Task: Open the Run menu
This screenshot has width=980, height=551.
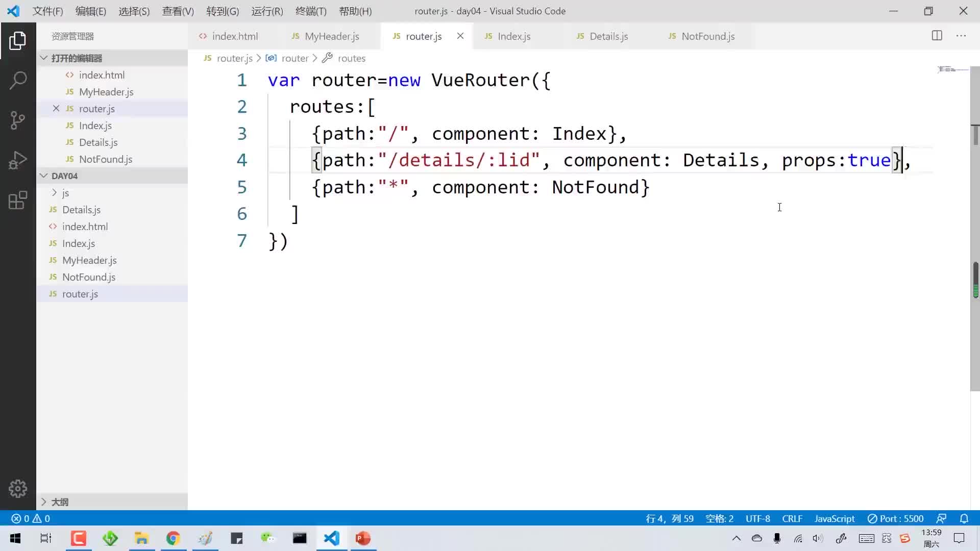Action: 267,11
